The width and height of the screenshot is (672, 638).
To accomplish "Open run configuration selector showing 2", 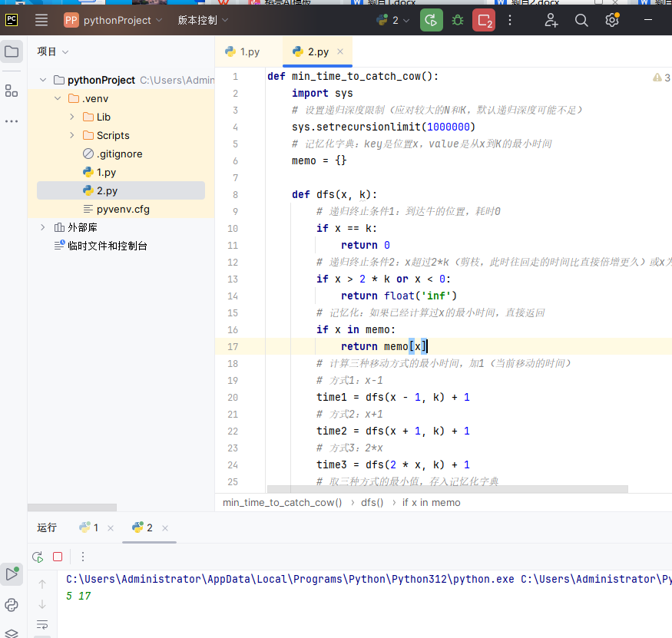I will 393,20.
